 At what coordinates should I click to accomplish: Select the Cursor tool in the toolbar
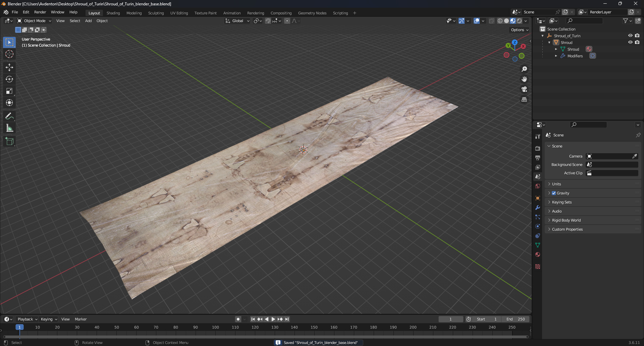pos(9,54)
